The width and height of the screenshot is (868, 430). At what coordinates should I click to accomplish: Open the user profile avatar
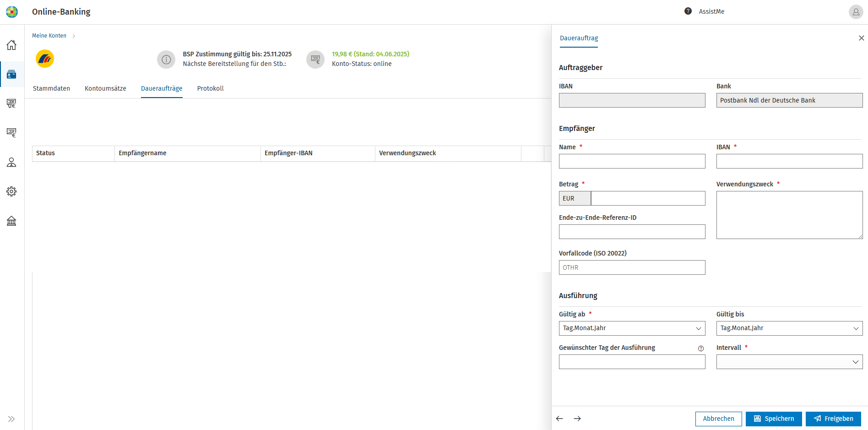click(856, 12)
